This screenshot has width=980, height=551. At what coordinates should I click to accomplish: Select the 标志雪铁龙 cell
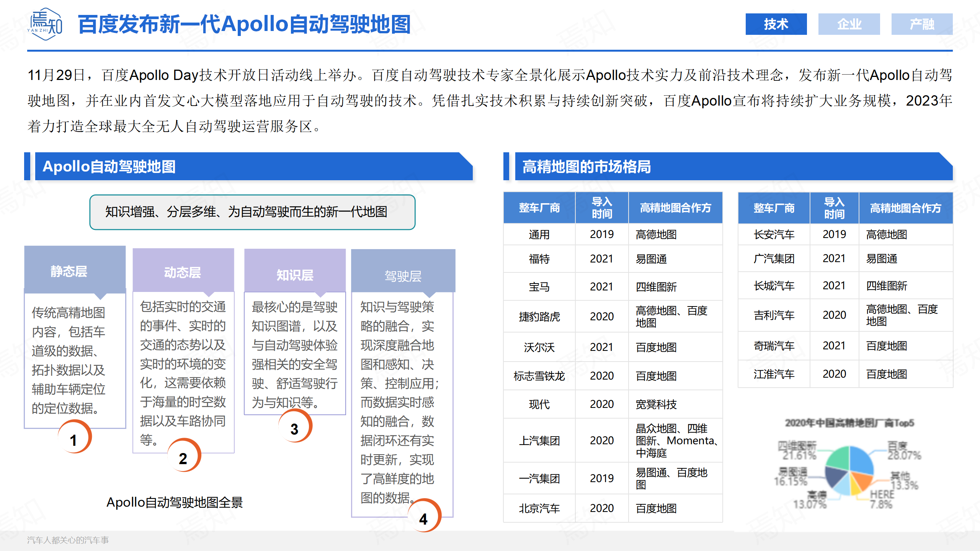pyautogui.click(x=539, y=376)
